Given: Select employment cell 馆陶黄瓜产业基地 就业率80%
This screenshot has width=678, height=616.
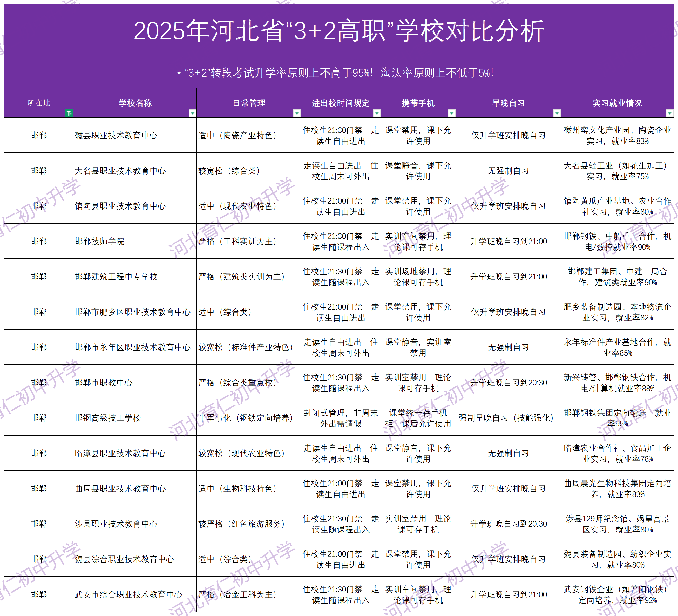Looking at the screenshot, I should 618,206.
